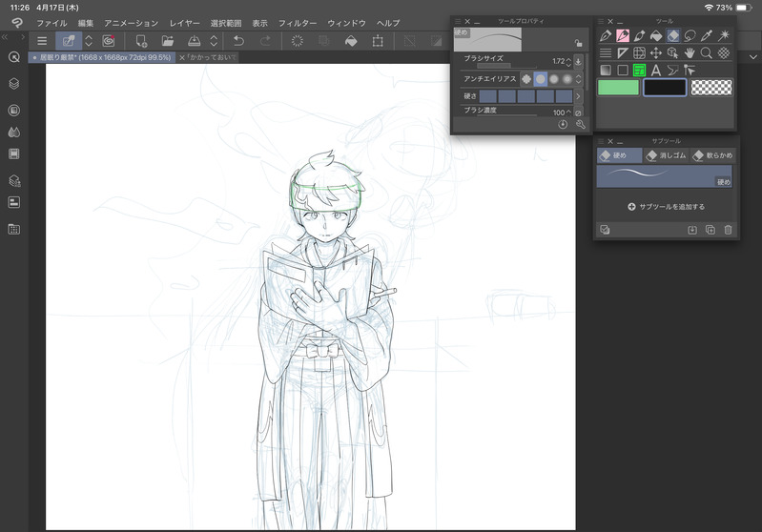Open the レイヤー menu
This screenshot has height=532, width=762.
click(x=185, y=23)
